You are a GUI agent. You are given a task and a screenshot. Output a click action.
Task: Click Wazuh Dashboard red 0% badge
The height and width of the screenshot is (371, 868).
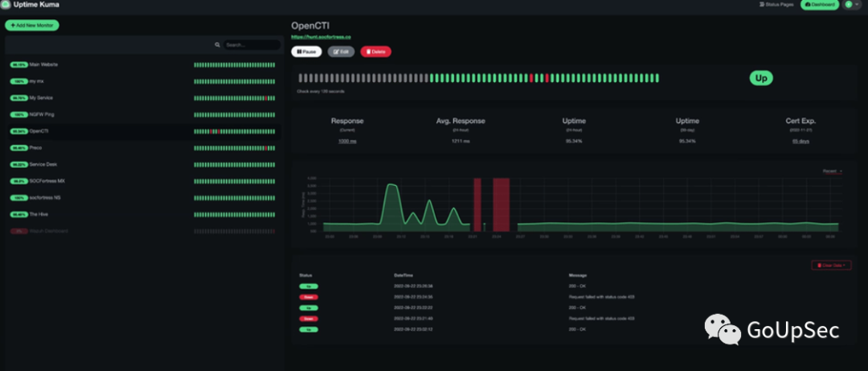[18, 231]
